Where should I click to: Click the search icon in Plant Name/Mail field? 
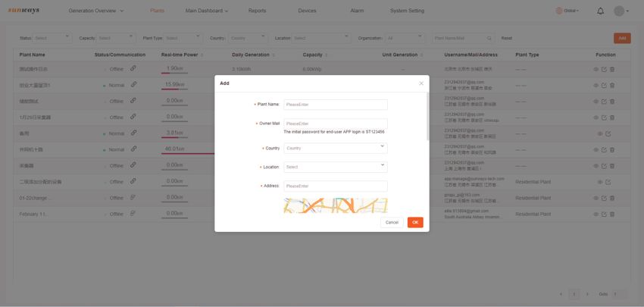pos(489,38)
